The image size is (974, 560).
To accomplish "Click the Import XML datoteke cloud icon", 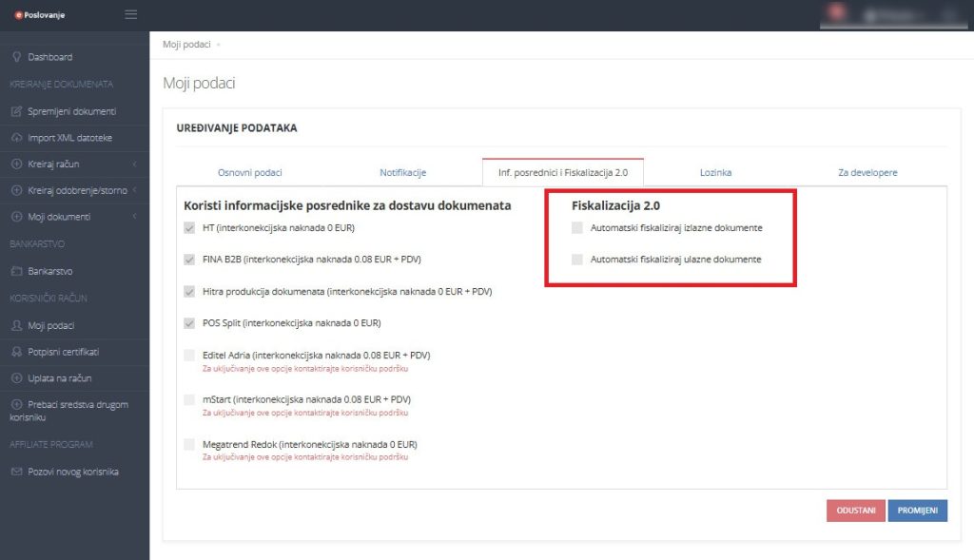I will click(x=16, y=138).
